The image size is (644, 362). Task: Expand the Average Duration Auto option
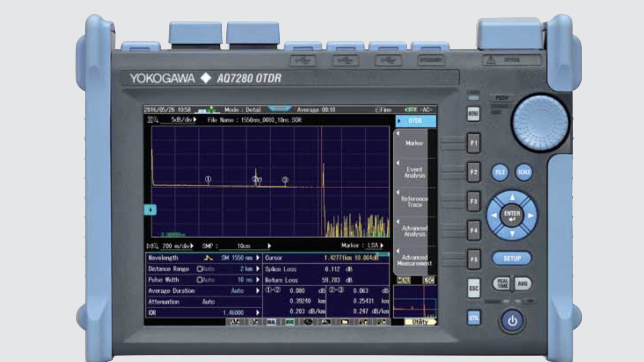point(258,291)
